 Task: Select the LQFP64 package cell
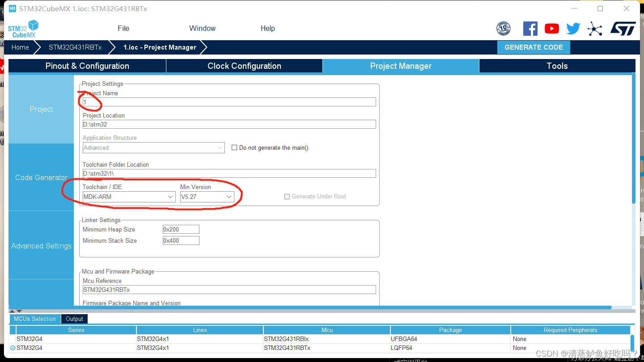click(x=450, y=348)
